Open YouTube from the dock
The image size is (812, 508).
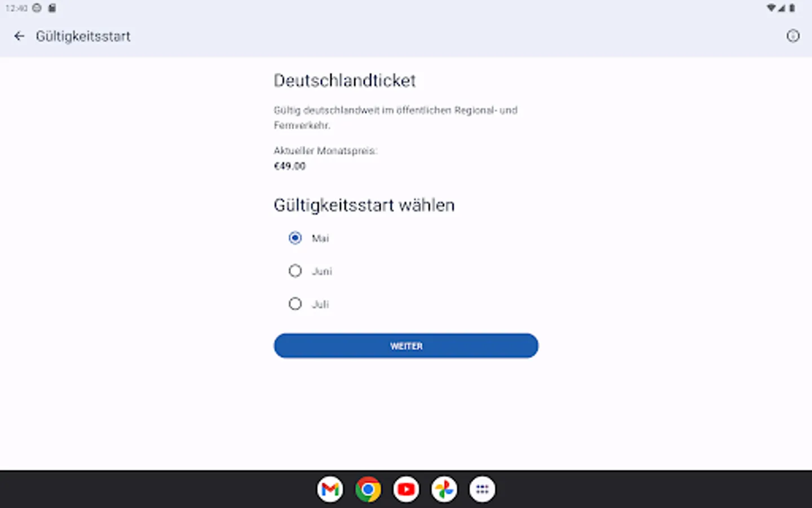(406, 489)
